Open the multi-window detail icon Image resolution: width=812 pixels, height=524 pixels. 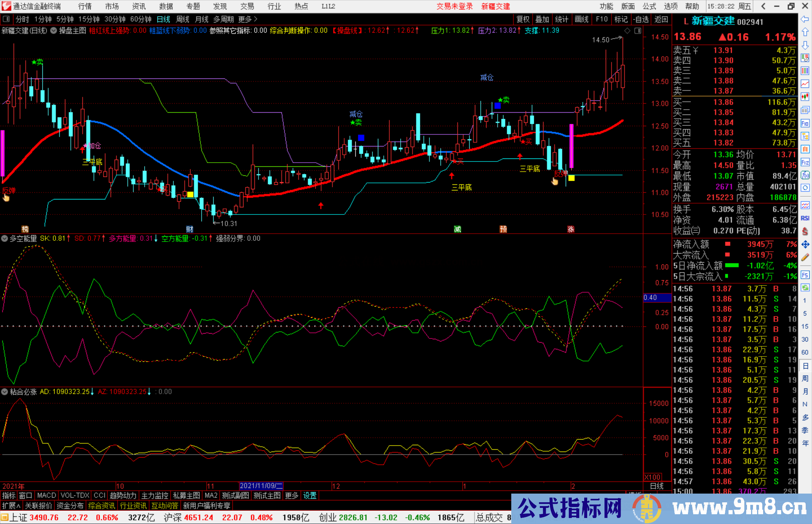tap(805, 110)
